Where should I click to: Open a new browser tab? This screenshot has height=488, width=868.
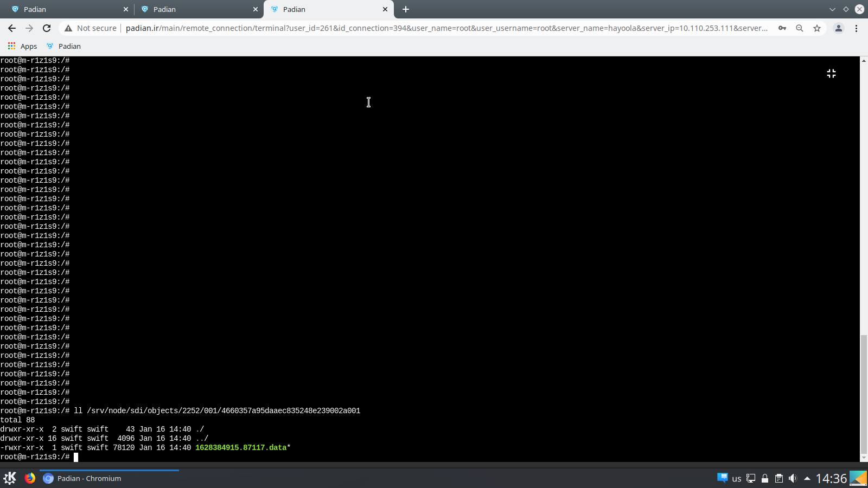pos(406,9)
